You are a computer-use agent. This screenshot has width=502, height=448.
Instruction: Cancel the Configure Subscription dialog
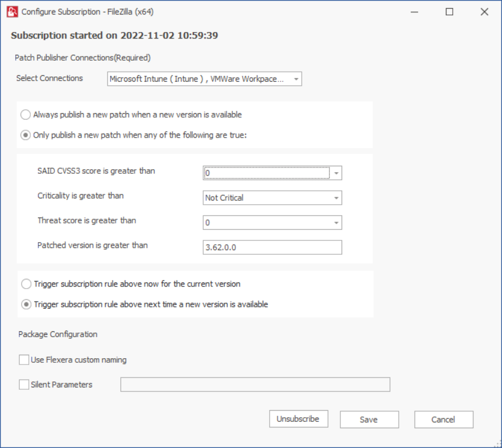(x=444, y=419)
